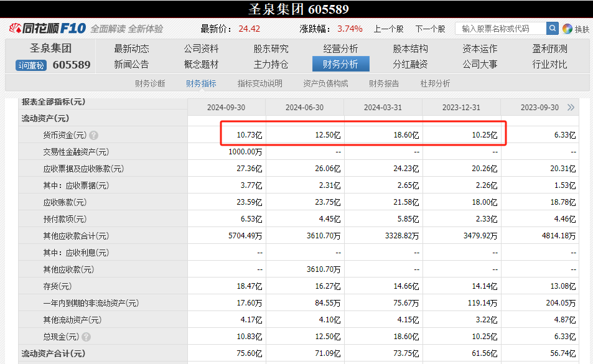Viewport: 593px width, 364px height.
Task: Click 6.53亿 prepayments value
Action: (251, 219)
